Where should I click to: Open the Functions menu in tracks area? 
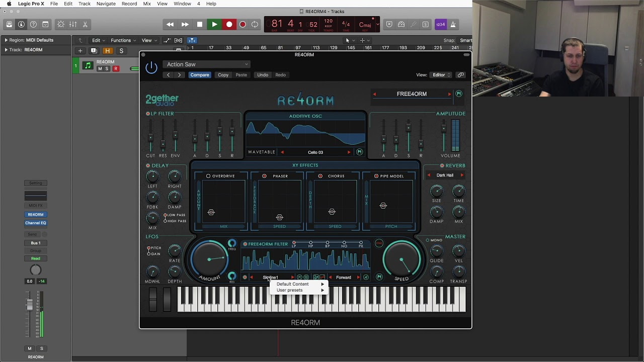[x=123, y=40]
